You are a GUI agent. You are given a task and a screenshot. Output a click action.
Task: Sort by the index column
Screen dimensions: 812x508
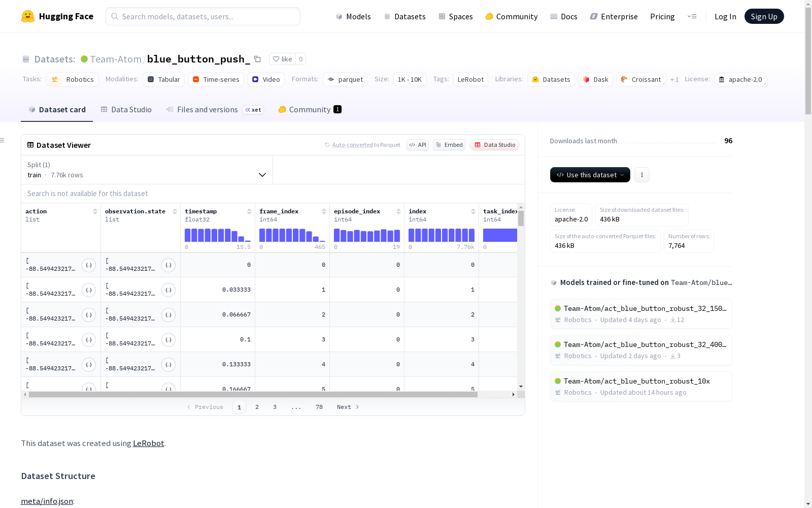(473, 211)
